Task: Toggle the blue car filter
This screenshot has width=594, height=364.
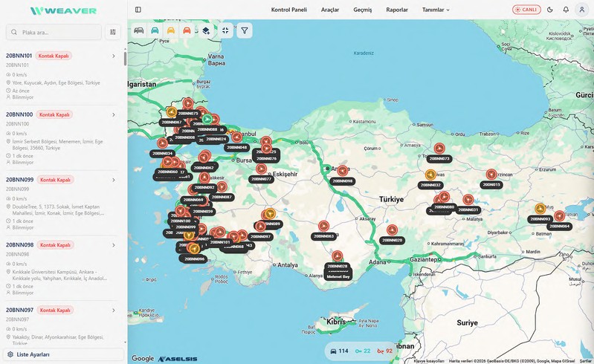Action: click(155, 30)
